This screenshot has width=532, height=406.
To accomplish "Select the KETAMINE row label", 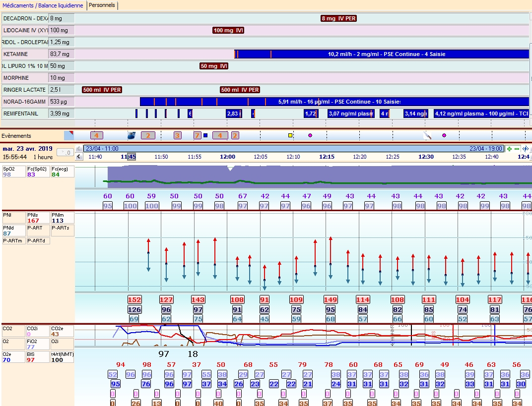I will (25, 54).
